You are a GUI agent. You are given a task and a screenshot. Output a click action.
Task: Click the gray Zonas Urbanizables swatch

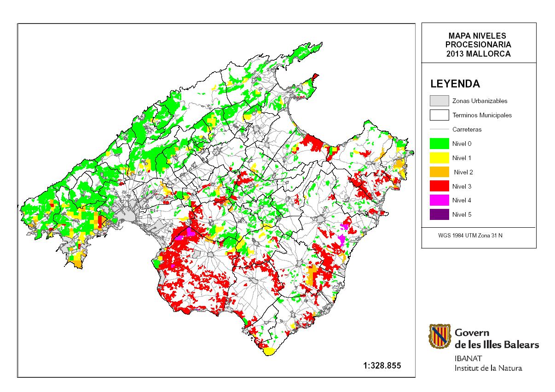pos(439,101)
